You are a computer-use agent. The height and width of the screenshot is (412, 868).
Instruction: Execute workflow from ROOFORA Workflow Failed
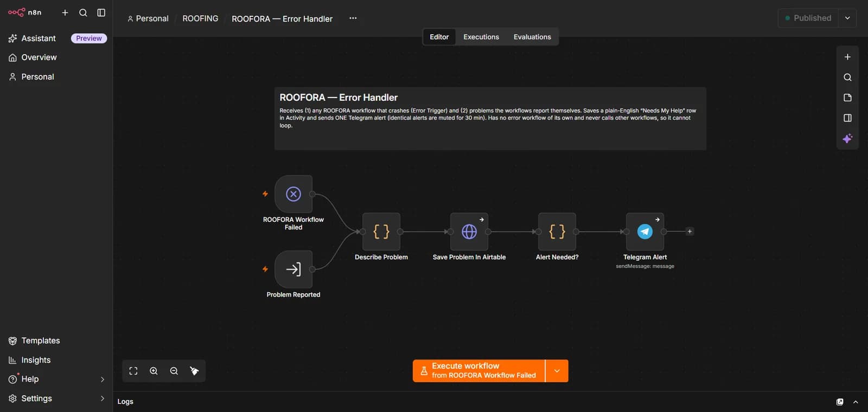point(478,371)
